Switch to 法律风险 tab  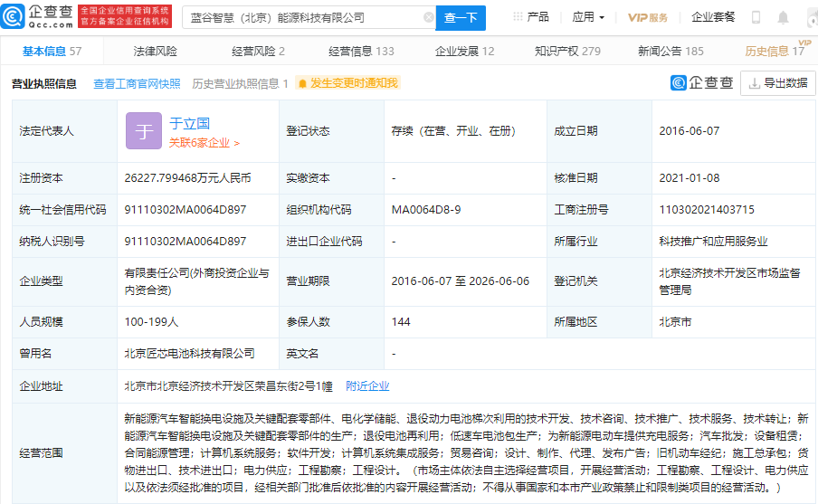pyautogui.click(x=155, y=52)
